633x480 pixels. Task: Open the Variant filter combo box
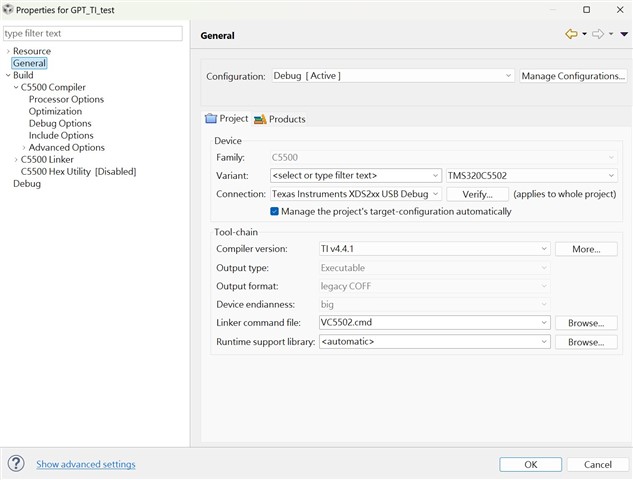(x=355, y=176)
